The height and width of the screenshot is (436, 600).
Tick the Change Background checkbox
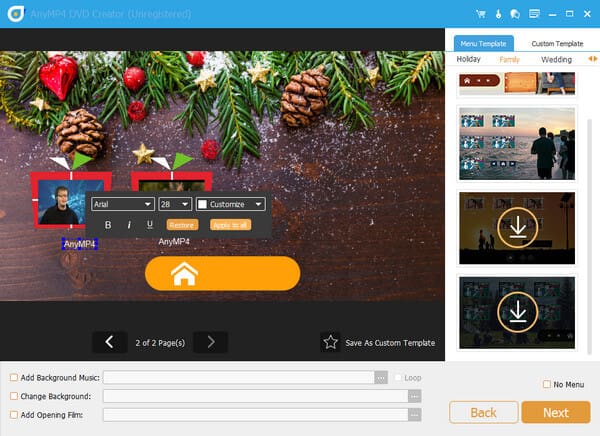[x=14, y=395]
